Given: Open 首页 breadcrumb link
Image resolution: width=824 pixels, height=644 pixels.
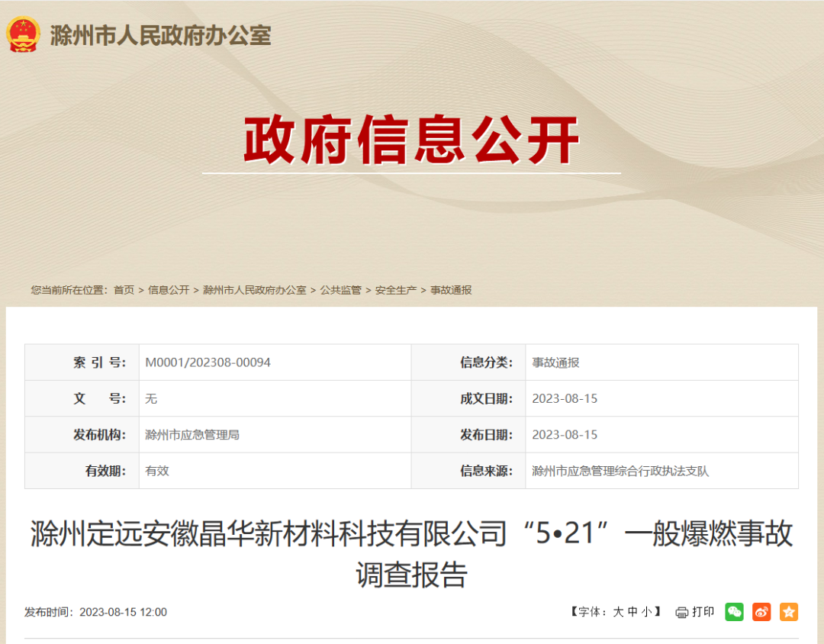Looking at the screenshot, I should coord(124,290).
